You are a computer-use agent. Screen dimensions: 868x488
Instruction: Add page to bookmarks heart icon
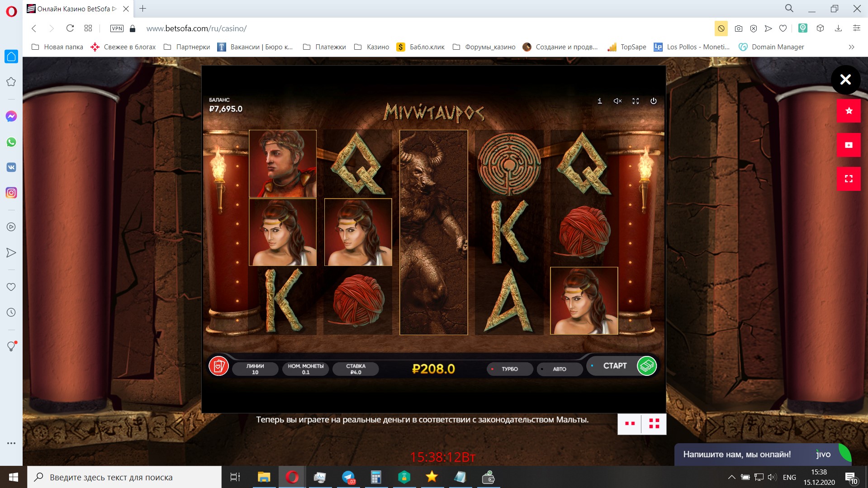click(783, 28)
